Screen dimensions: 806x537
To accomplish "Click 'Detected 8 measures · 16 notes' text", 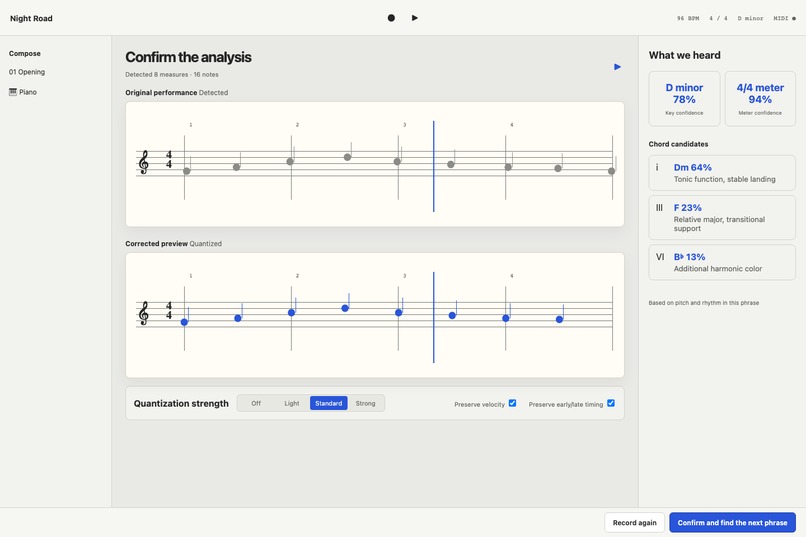I will click(172, 75).
